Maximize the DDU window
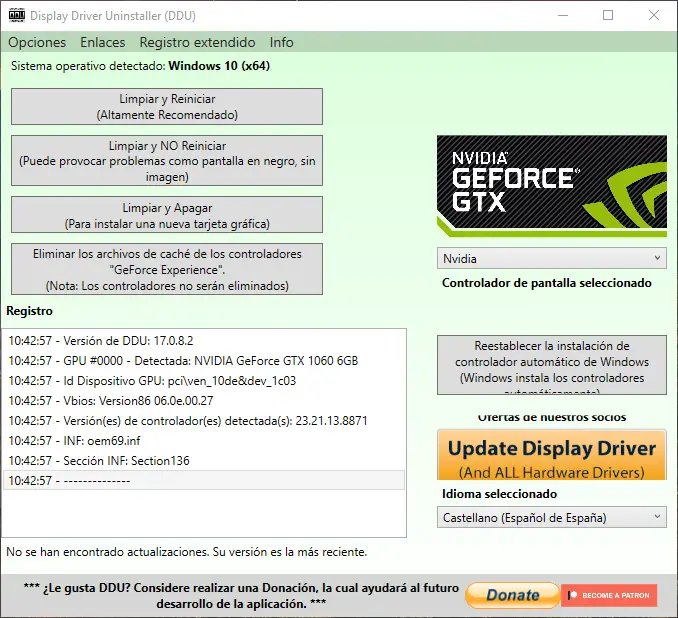The height and width of the screenshot is (618, 678). point(608,16)
